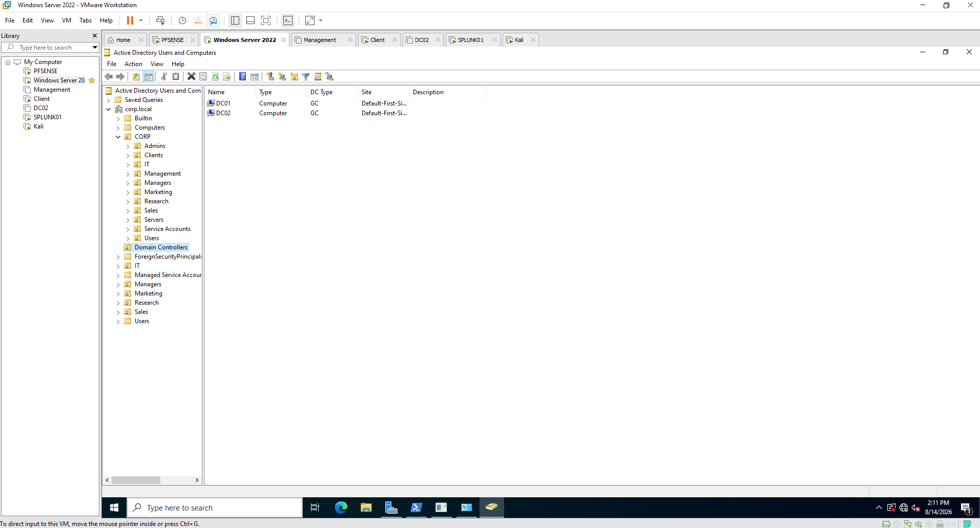Expand the Admins OU under CORP
Image resolution: width=980 pixels, height=528 pixels.
coord(128,146)
